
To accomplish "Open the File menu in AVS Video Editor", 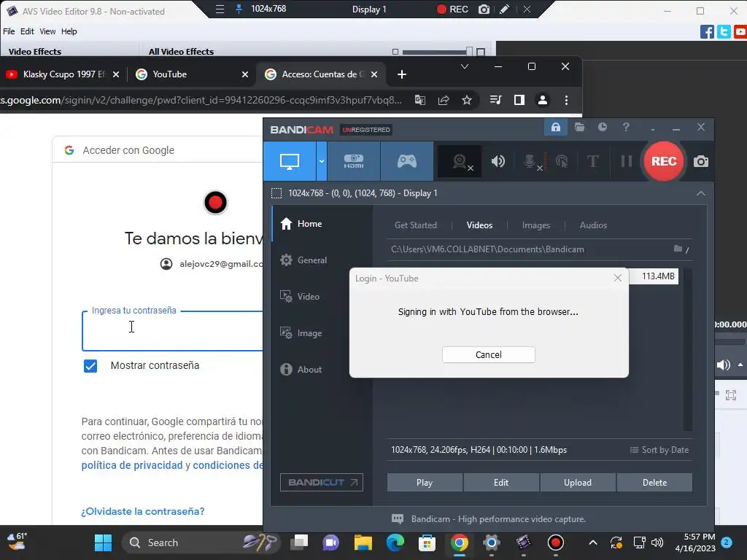I will point(9,31).
